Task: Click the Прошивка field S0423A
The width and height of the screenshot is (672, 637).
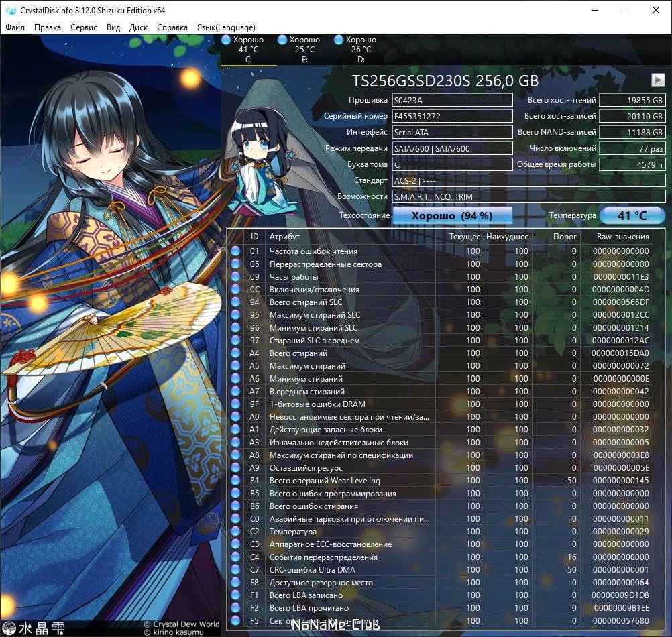Action: [x=452, y=100]
